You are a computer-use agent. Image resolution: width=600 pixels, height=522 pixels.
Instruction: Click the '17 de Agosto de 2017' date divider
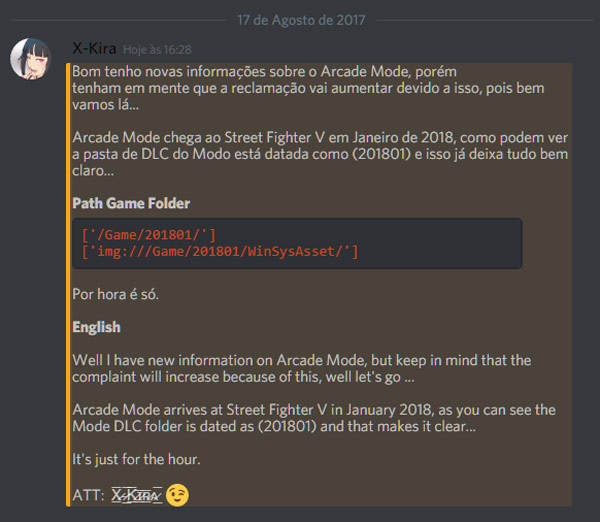(x=300, y=19)
